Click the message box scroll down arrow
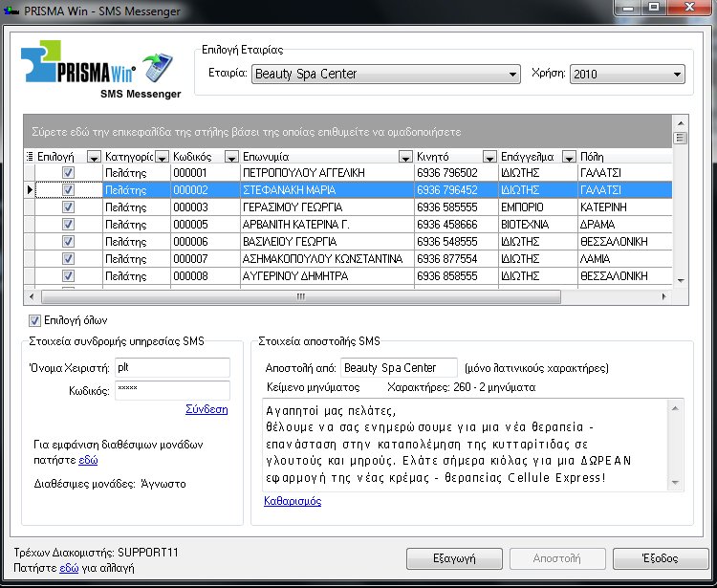 click(x=675, y=483)
